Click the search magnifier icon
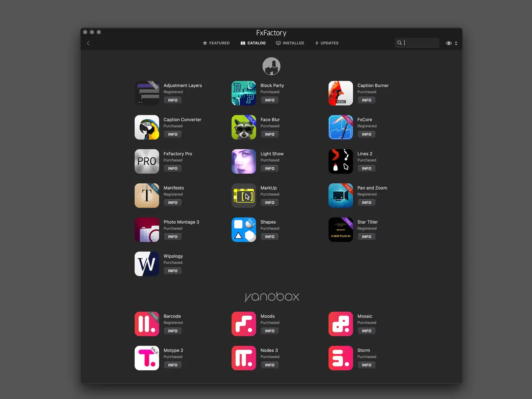Viewport: 532px width, 399px height. coord(399,43)
